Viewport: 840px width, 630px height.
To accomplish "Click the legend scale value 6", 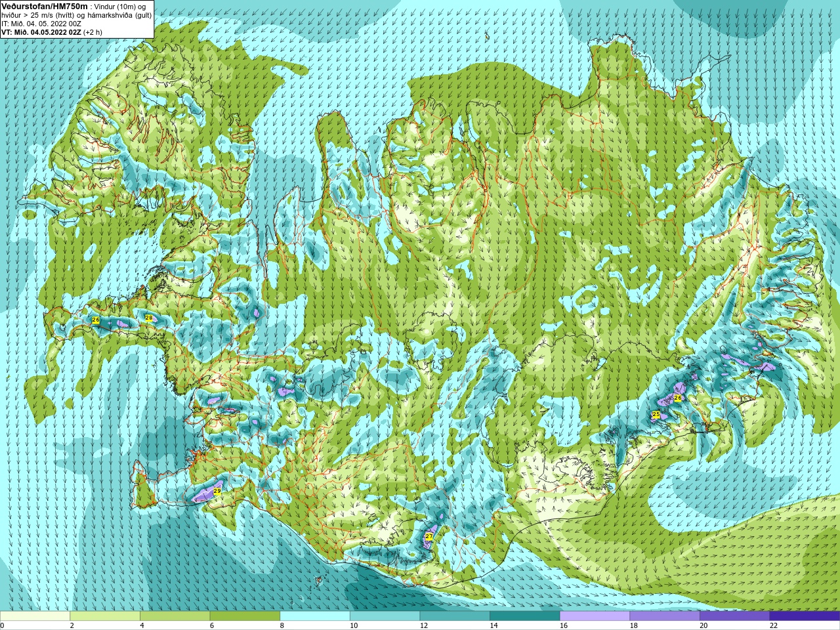I will 212,625.
